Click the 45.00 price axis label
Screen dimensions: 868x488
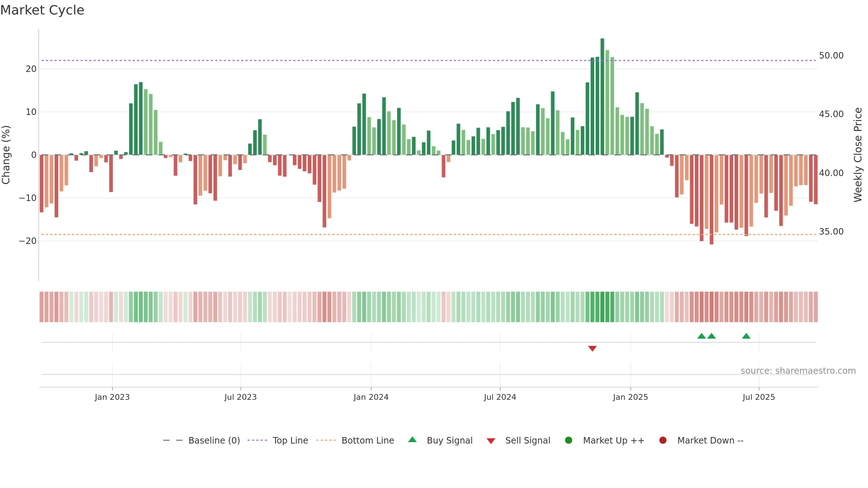point(831,114)
